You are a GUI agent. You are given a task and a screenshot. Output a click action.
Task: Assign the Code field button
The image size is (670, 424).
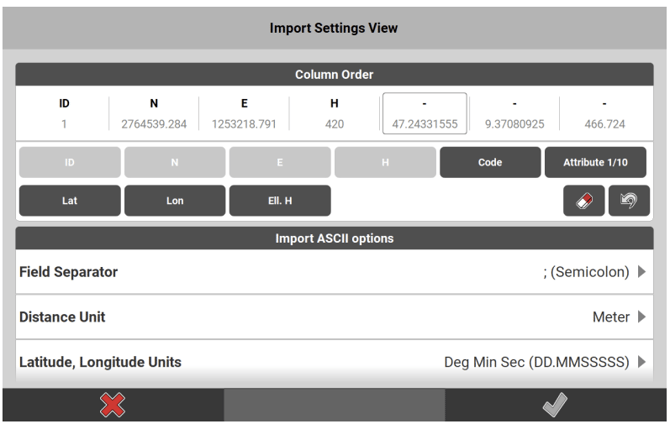(x=490, y=162)
